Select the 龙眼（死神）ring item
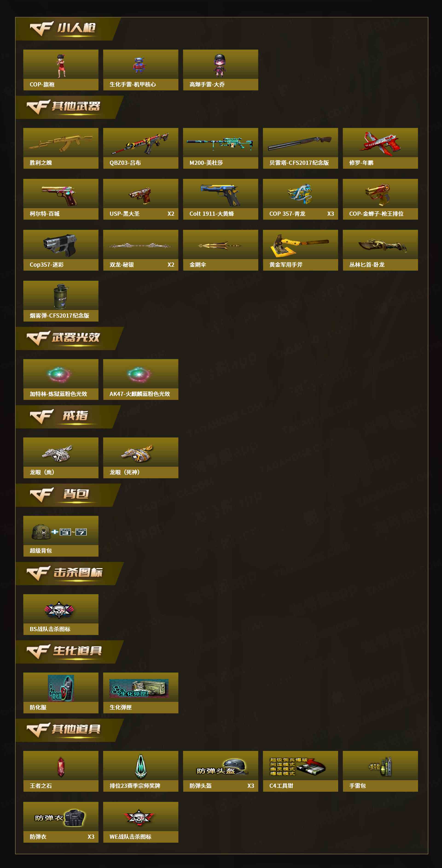 point(141,458)
